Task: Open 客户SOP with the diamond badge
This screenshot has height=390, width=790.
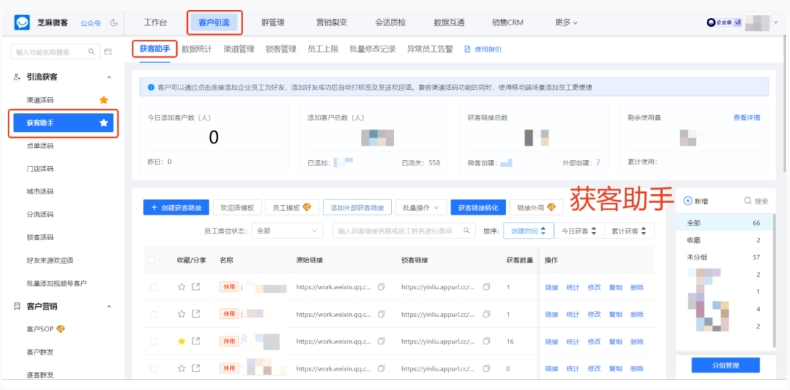Action: pos(46,329)
